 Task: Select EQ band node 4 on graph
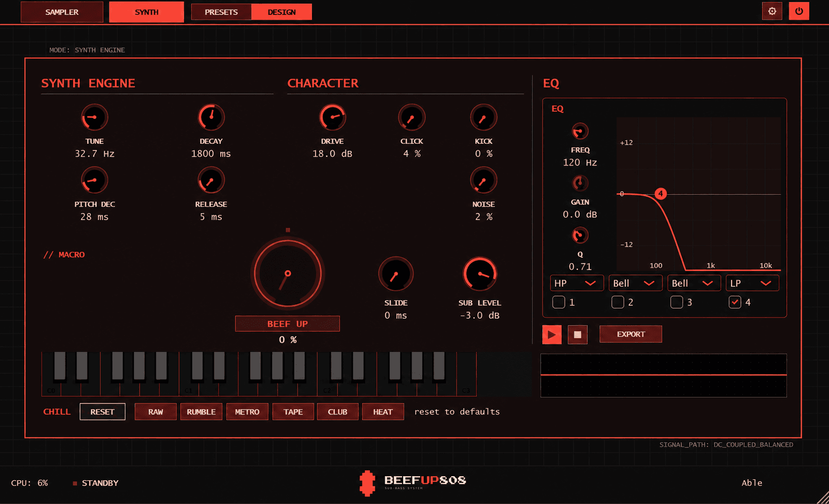coord(660,194)
